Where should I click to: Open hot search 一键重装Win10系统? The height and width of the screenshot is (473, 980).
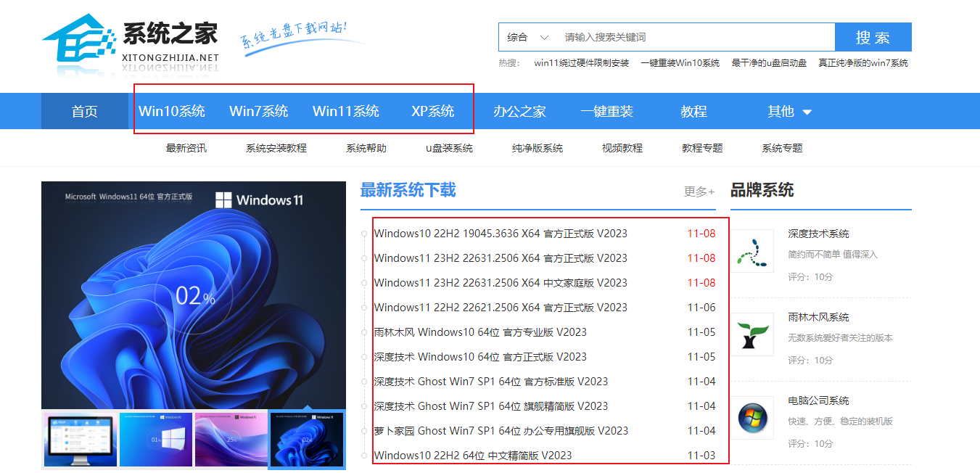pyautogui.click(x=680, y=63)
